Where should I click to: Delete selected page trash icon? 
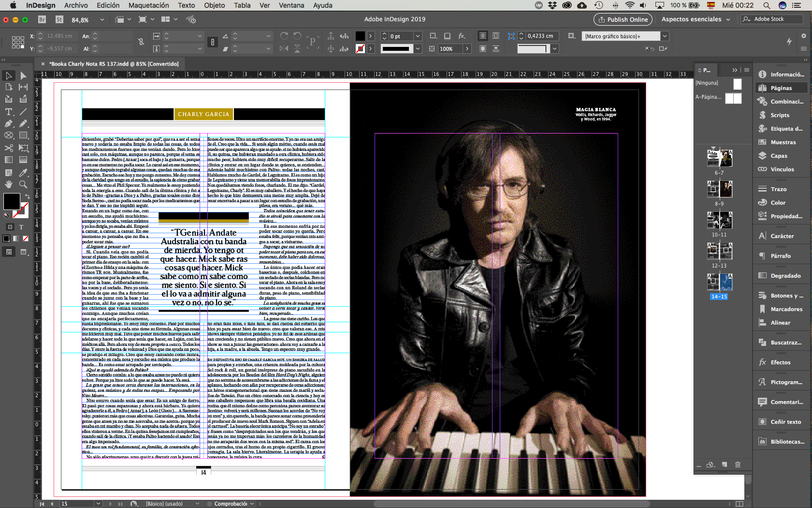pos(738,464)
